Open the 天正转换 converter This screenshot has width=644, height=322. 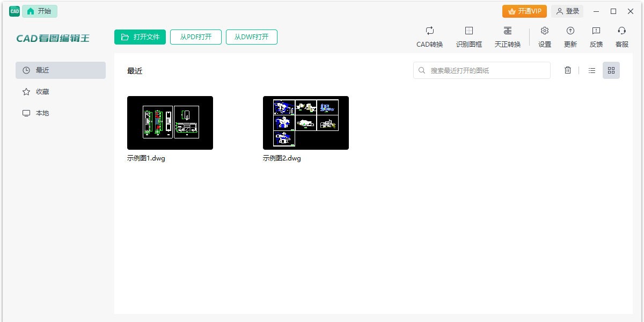pyautogui.click(x=507, y=37)
